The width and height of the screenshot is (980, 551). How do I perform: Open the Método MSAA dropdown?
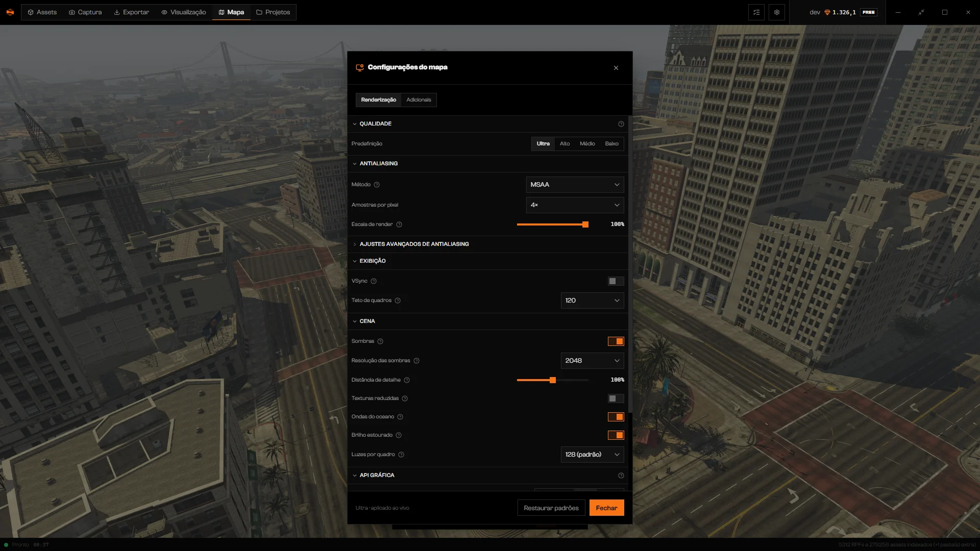pos(575,185)
